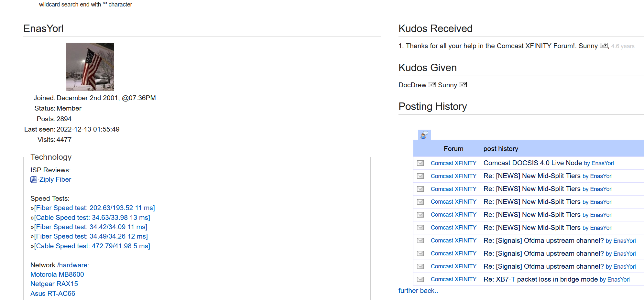Open Cable Speed test 472.79/41.98 5 ms

pyautogui.click(x=92, y=246)
